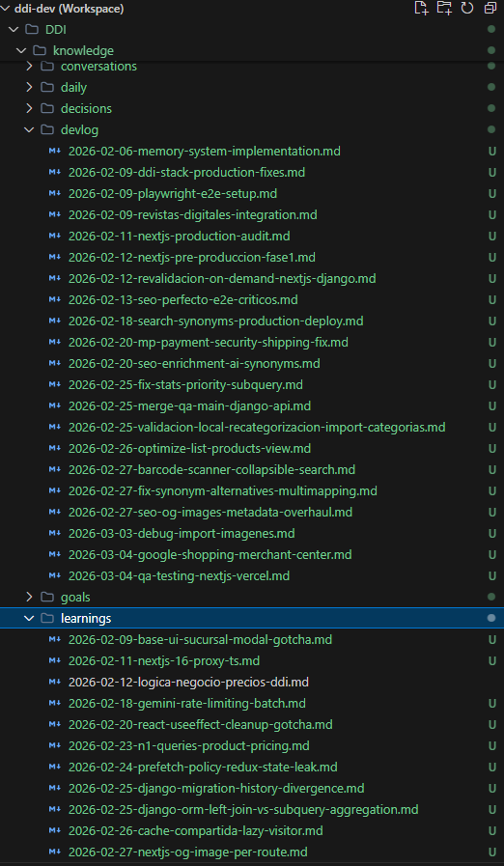Click the folder icon beside knowledge
This screenshot has width=504, height=866.
[x=40, y=51]
